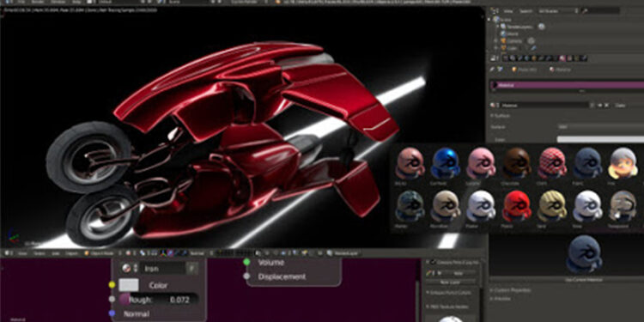Click the F button next to Iron
This screenshot has width=644, height=322.
tap(191, 269)
